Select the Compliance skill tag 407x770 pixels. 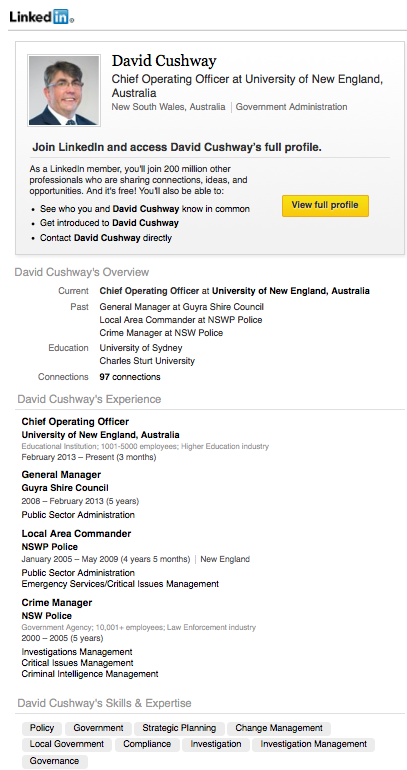click(147, 744)
